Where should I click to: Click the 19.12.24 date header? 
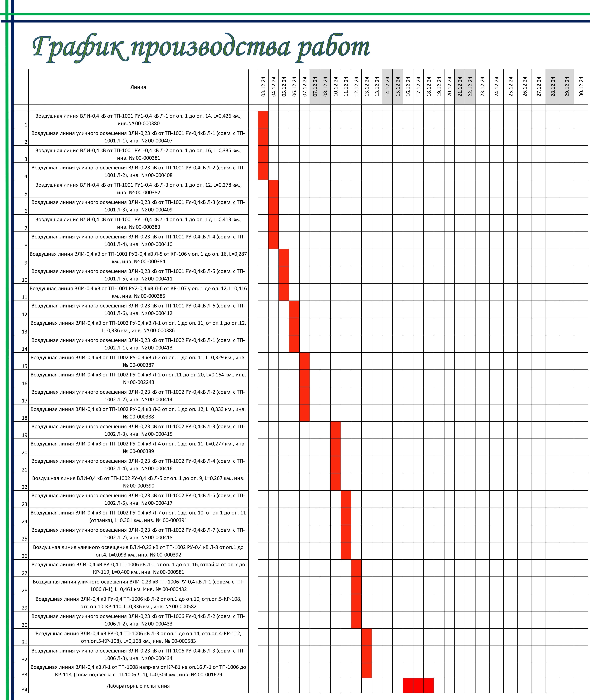point(439,87)
